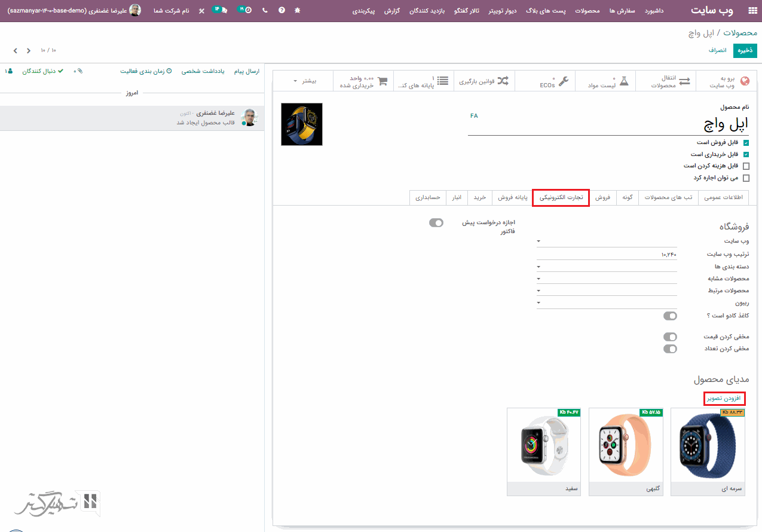This screenshot has width=762, height=532.
Task: Switch to 'گونه' tab
Action: pos(628,197)
